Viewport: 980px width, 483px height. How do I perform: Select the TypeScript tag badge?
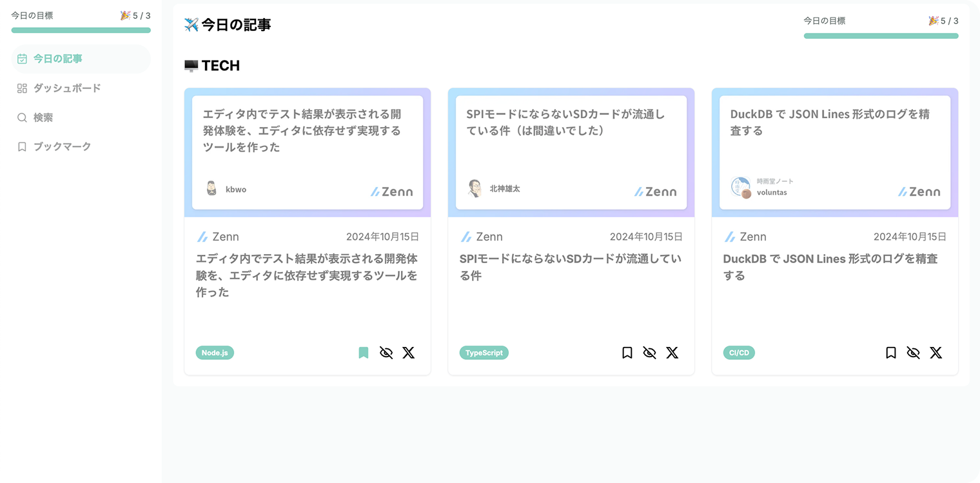[x=484, y=353]
